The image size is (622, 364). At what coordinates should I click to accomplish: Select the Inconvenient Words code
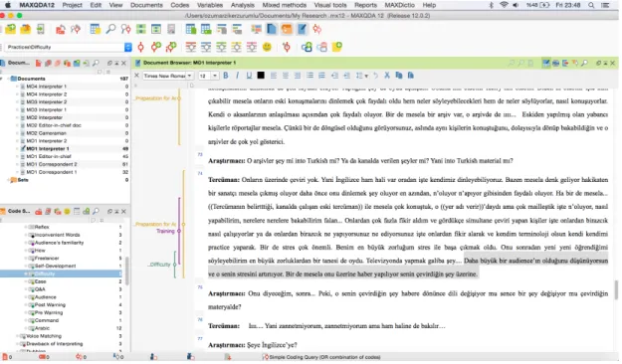[57, 235]
